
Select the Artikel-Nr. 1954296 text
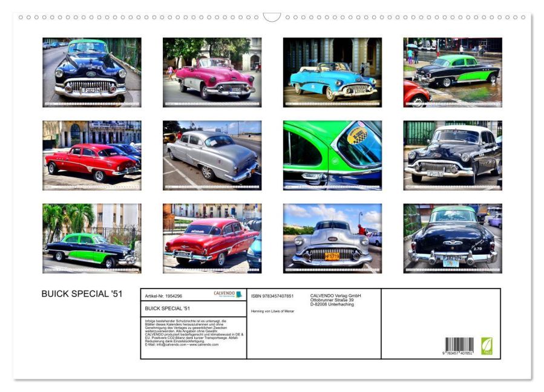(163, 296)
